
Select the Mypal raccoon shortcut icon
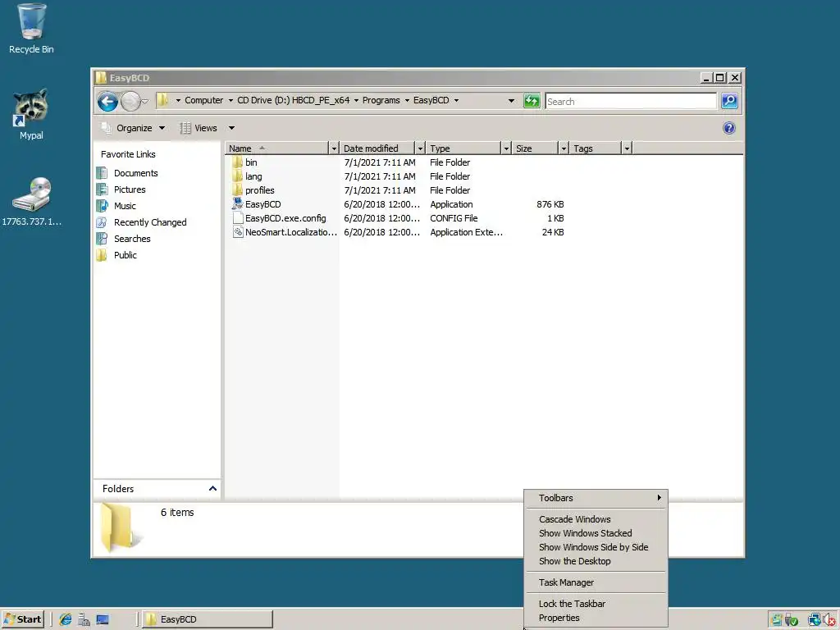pyautogui.click(x=30, y=107)
